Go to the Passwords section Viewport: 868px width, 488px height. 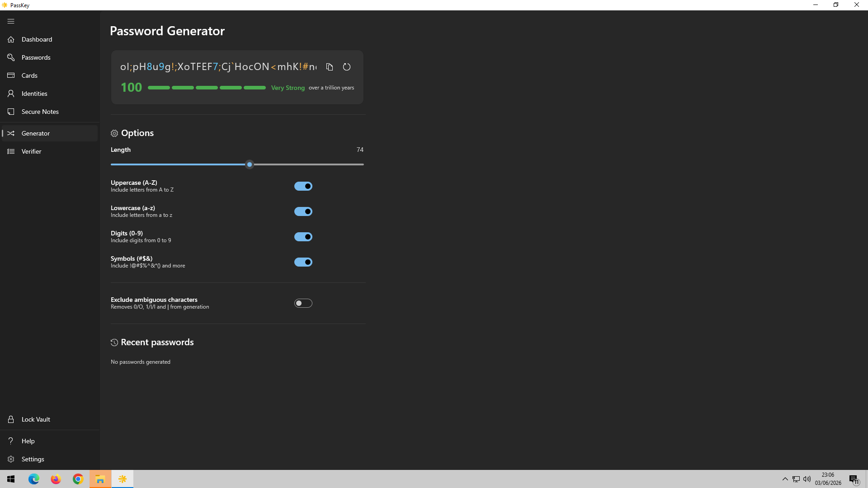(x=50, y=57)
